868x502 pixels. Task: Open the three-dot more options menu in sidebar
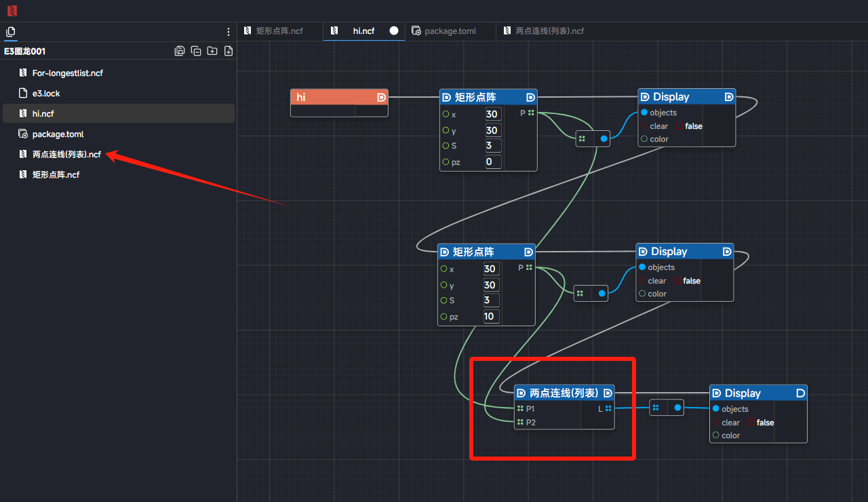229,32
